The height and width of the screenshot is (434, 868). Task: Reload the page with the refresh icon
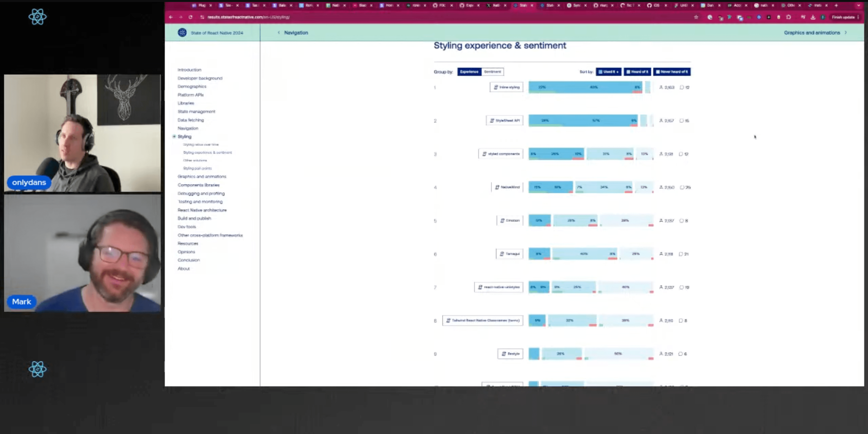(x=190, y=17)
